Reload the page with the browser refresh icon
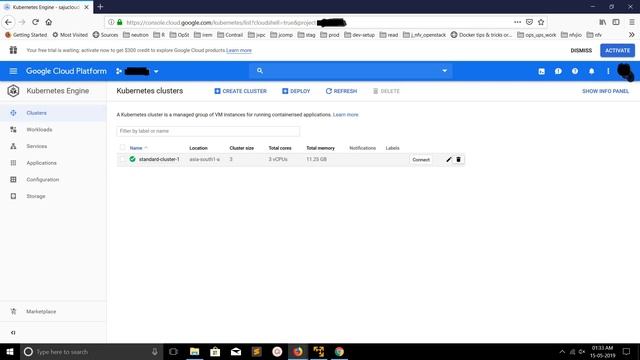 (x=35, y=22)
